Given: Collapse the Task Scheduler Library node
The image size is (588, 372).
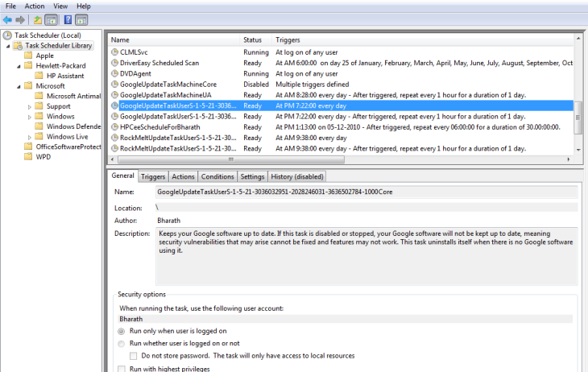Looking at the screenshot, I should tap(8, 46).
